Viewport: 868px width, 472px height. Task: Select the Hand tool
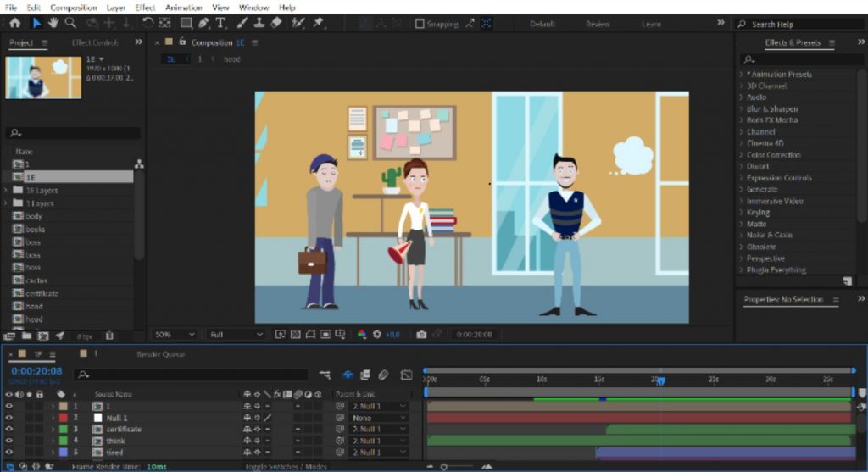click(x=53, y=24)
